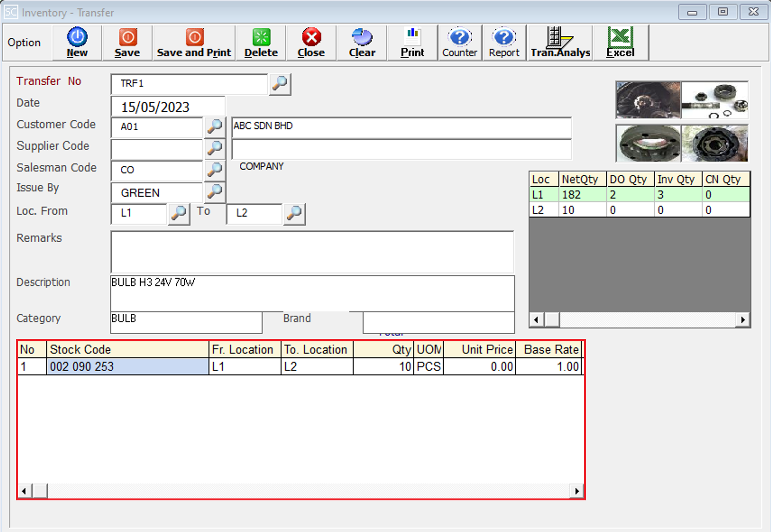Click the CN Qty column header
Image resolution: width=771 pixels, height=532 pixels.
pos(726,179)
